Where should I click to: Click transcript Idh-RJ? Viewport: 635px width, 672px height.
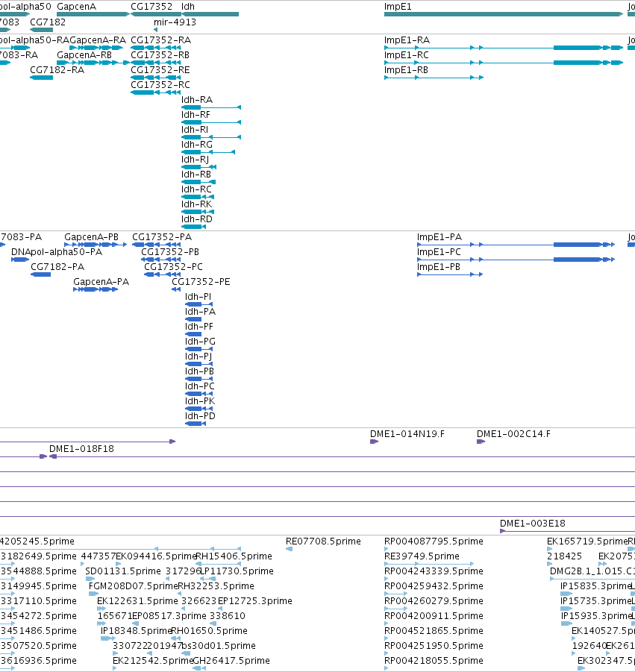pos(195,160)
